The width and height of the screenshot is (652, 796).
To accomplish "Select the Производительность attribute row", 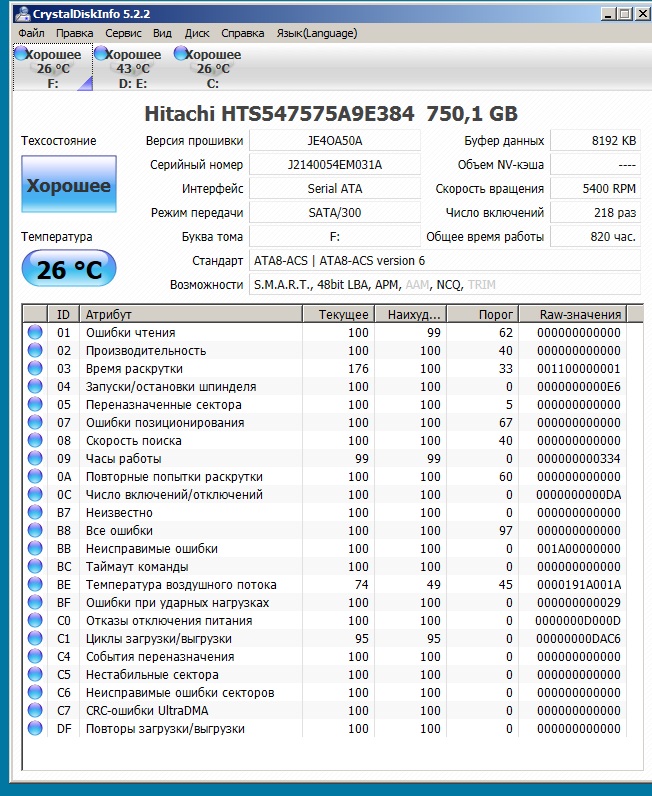I will pyautogui.click(x=325, y=351).
